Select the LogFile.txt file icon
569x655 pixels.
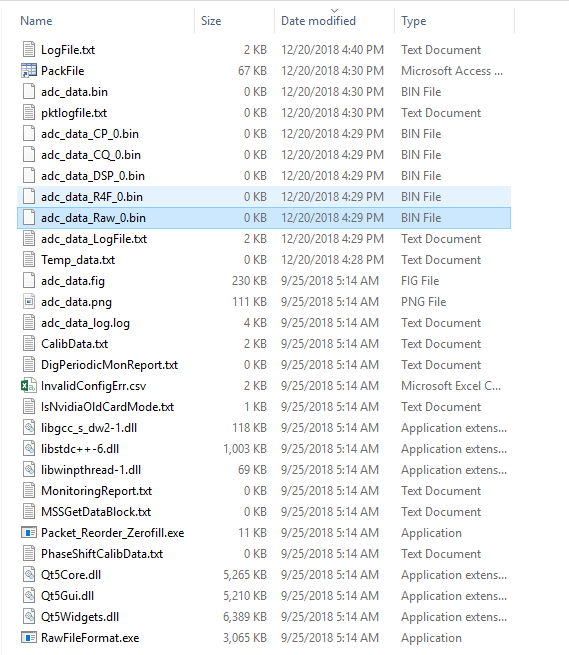tap(29, 49)
